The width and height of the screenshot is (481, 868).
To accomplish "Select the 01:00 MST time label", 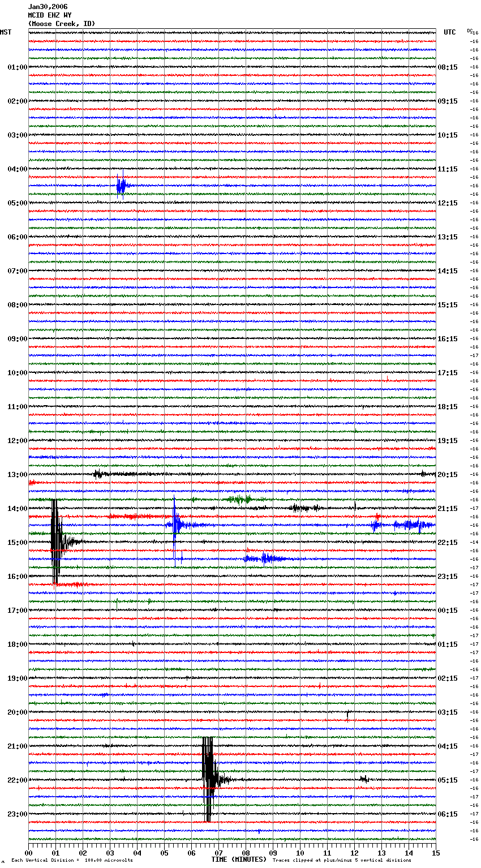I will (x=18, y=67).
